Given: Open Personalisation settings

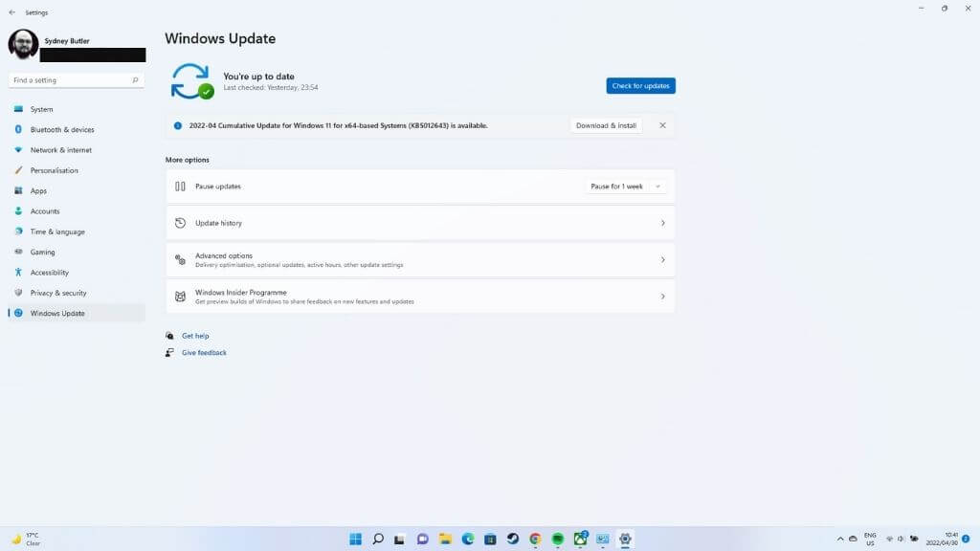Looking at the screenshot, I should [x=77, y=170].
